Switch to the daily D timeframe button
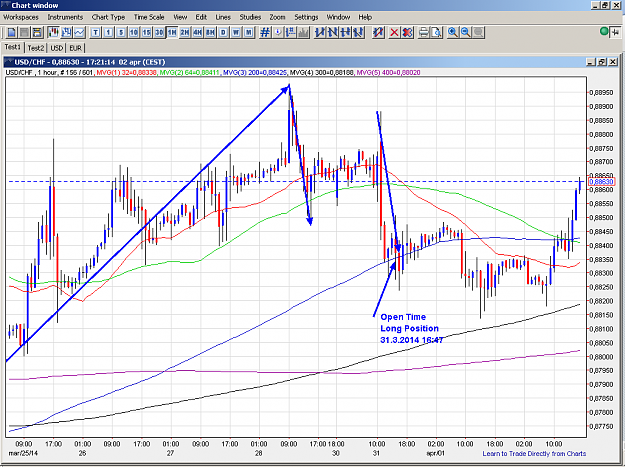625x467 pixels. (223, 32)
